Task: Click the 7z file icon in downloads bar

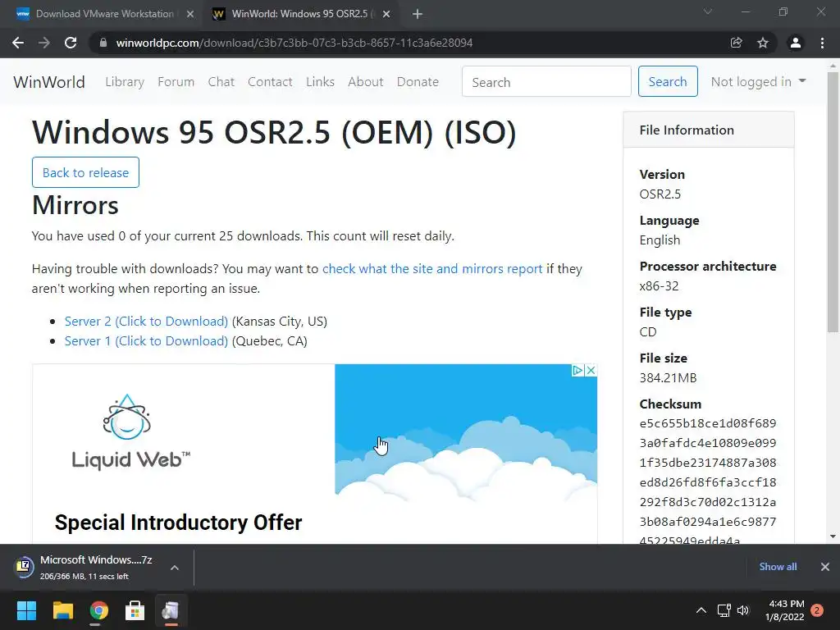Action: click(x=24, y=568)
